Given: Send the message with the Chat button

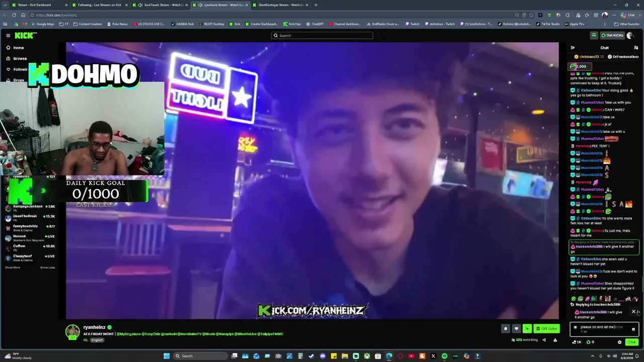Looking at the screenshot, I should point(631,342).
